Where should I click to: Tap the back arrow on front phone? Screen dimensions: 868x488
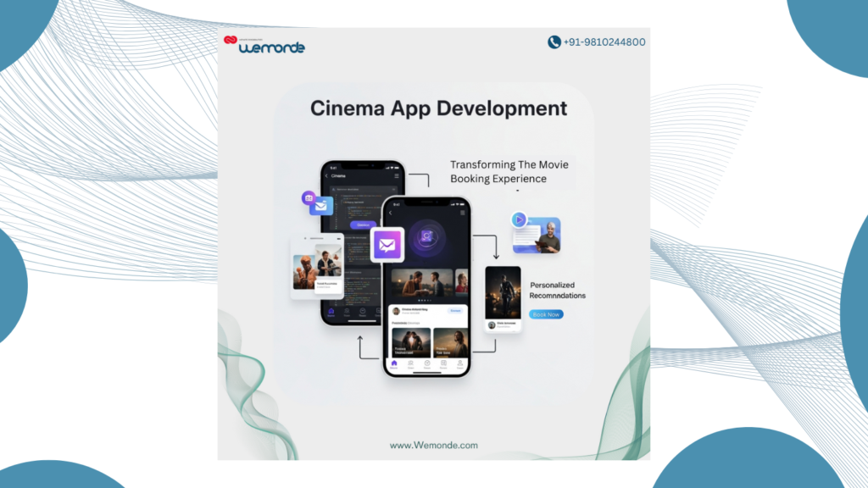point(391,213)
